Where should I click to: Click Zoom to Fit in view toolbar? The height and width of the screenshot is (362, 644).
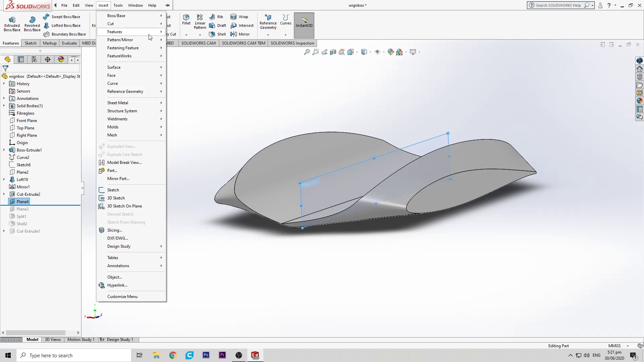click(x=307, y=52)
